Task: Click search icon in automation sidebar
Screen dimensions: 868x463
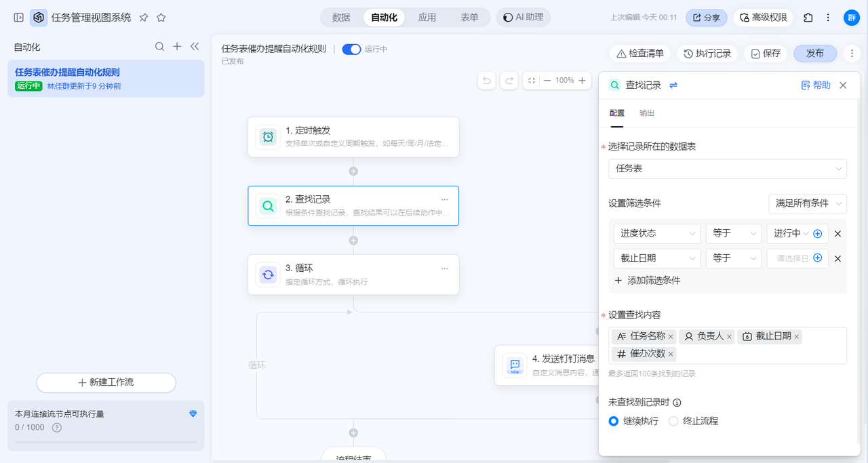Action: point(159,47)
